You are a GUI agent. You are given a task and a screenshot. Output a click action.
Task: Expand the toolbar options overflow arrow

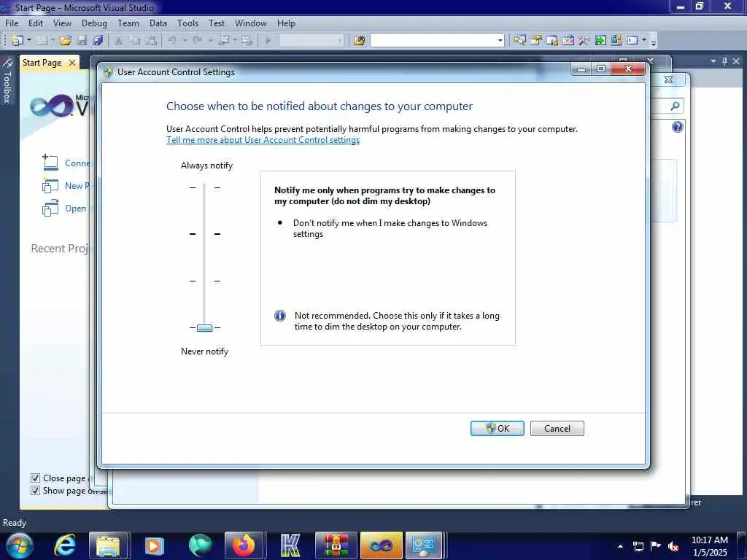coord(654,42)
